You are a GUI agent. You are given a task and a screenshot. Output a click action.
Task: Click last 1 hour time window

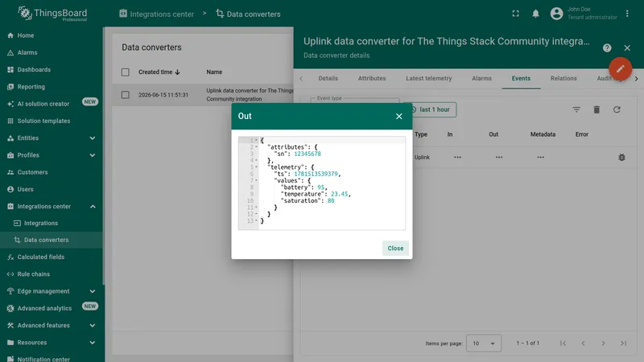click(x=430, y=109)
